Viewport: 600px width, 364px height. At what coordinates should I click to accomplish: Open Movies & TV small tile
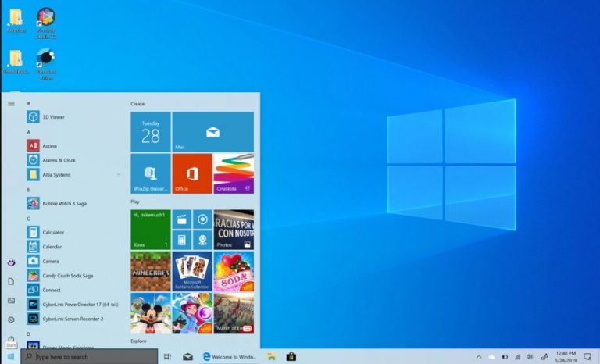click(x=182, y=219)
